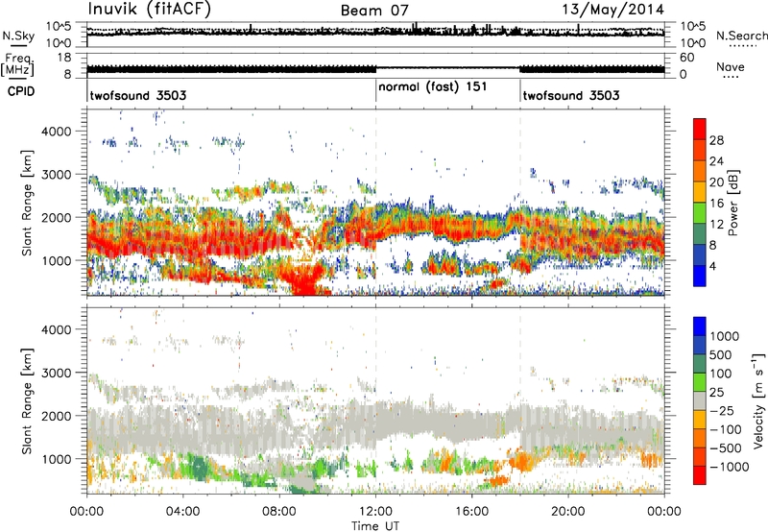Click the "Slant Range [km]" label of velocity panel

tap(27, 400)
